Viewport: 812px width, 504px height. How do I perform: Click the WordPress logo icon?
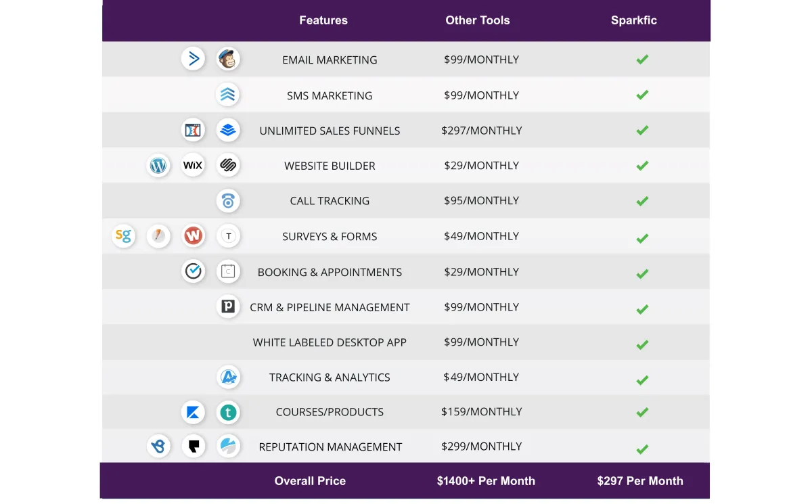tap(158, 165)
